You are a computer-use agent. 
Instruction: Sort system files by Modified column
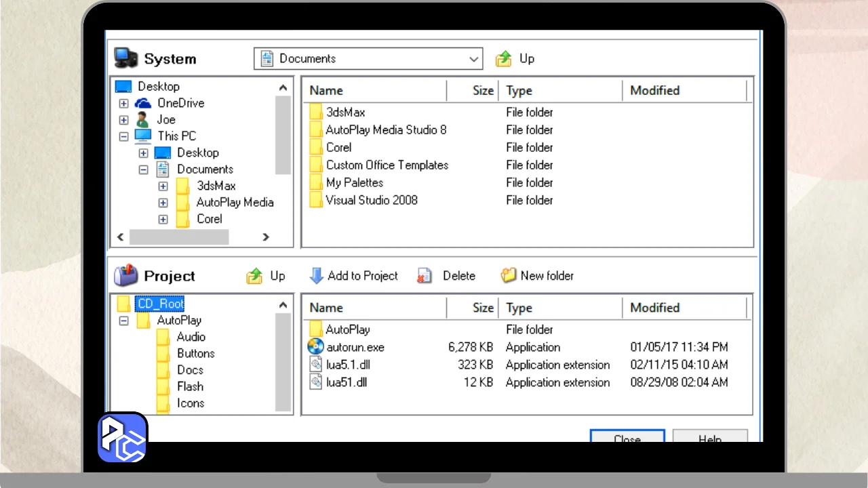click(x=684, y=90)
